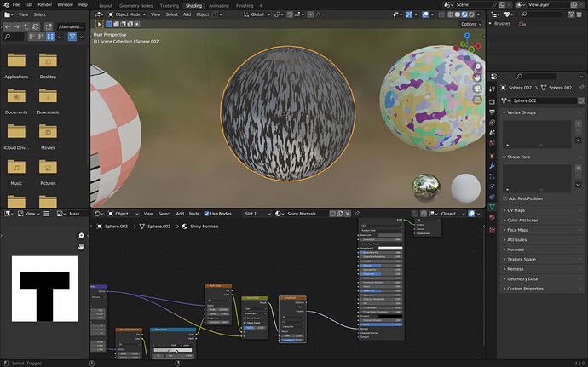The height and width of the screenshot is (367, 588).
Task: Add a new vertex group with plus button
Action: [x=579, y=123]
